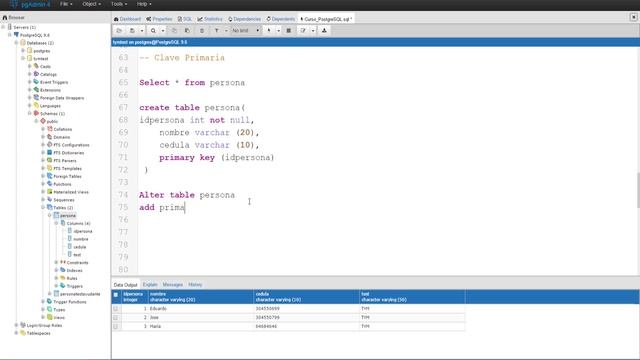640x360 pixels.
Task: Open the History output tab
Action: (x=195, y=284)
